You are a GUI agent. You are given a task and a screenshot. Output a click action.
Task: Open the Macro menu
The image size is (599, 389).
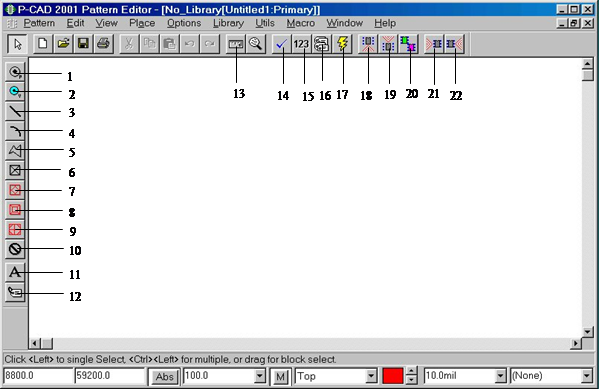(x=301, y=23)
